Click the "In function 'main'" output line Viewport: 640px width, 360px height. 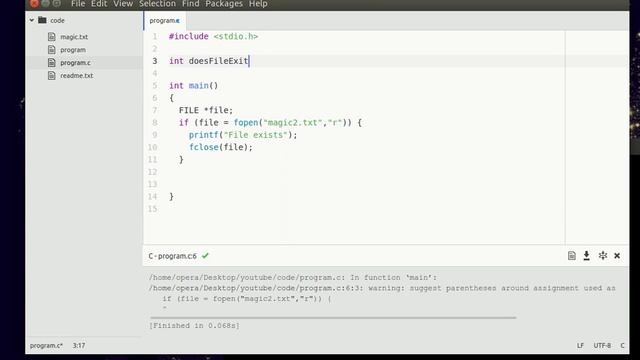coord(293,278)
